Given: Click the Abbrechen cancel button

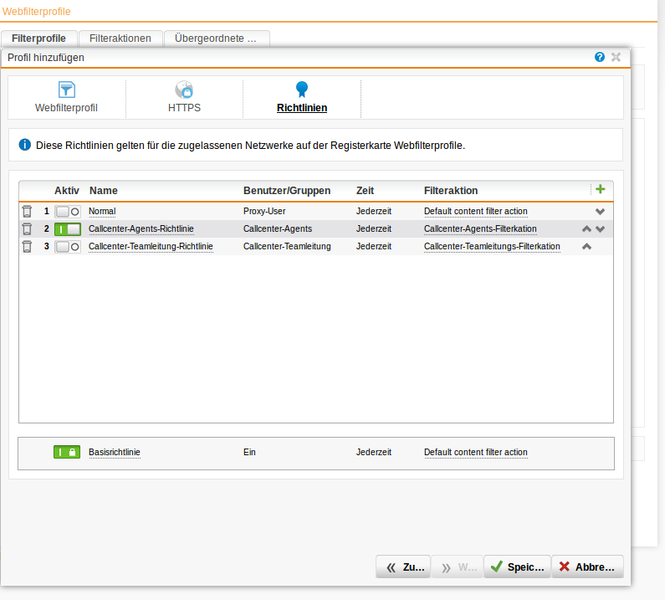Looking at the screenshot, I should coord(587,567).
